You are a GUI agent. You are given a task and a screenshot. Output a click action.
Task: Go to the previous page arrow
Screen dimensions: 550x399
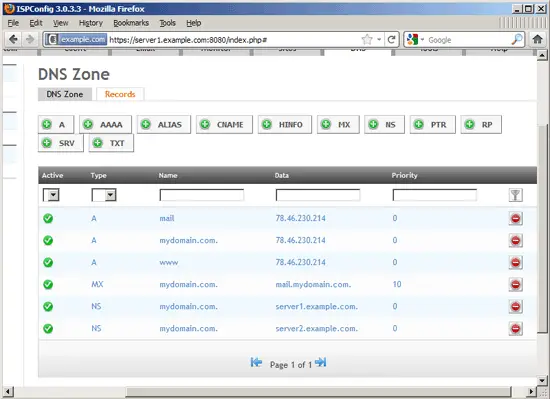pyautogui.click(x=256, y=362)
